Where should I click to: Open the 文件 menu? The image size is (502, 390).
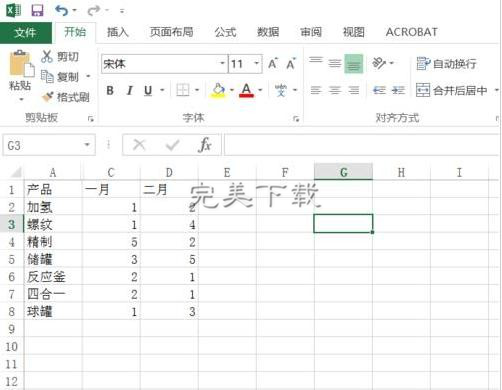click(26, 32)
